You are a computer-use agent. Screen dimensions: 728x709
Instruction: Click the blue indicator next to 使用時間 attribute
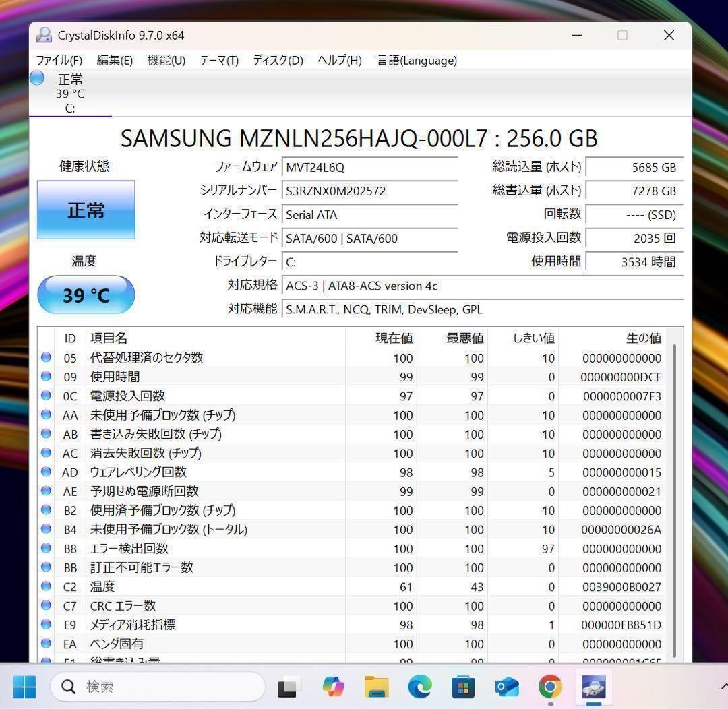(x=45, y=377)
